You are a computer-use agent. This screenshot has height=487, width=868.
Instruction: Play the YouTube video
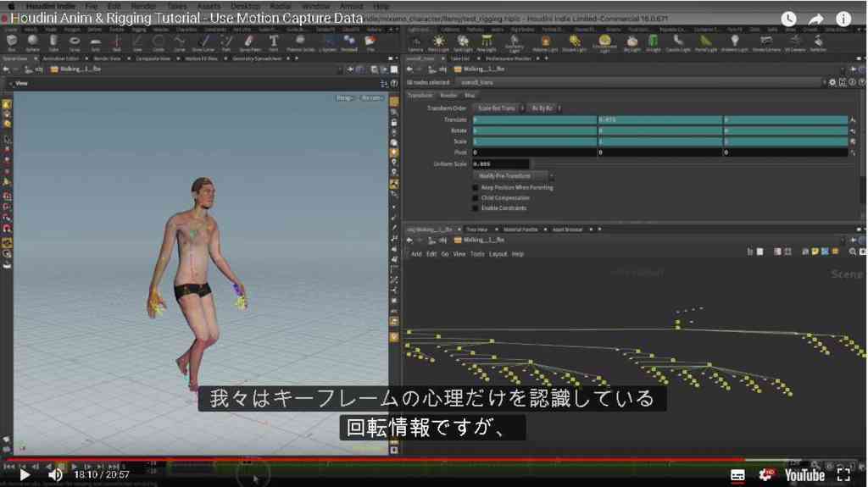click(x=25, y=474)
